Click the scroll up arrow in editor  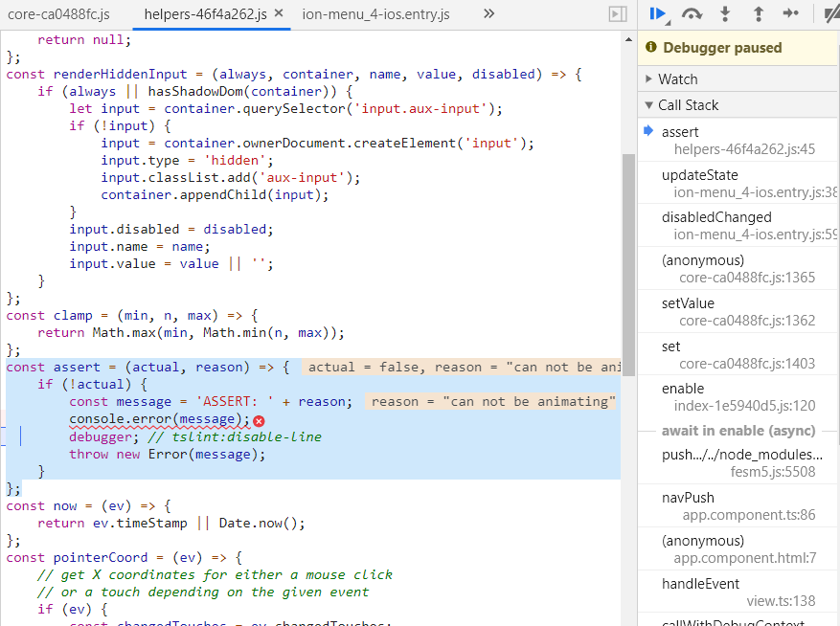[x=628, y=39]
